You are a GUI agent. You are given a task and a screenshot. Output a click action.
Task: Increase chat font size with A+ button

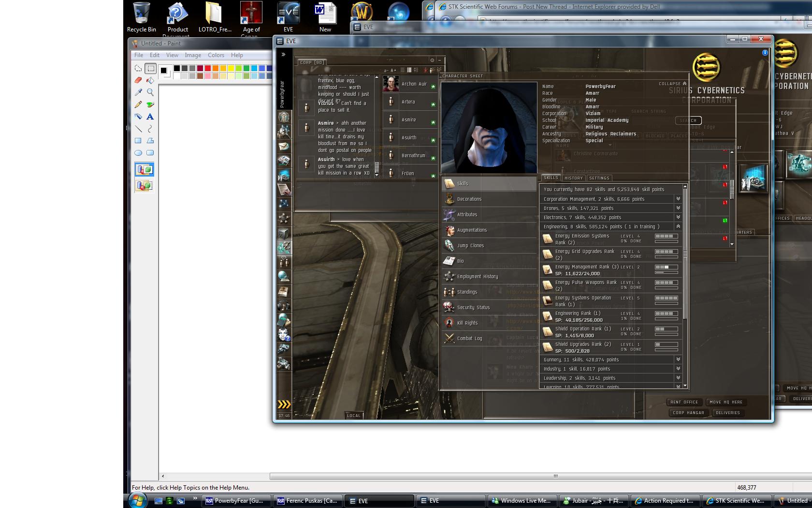click(x=393, y=71)
